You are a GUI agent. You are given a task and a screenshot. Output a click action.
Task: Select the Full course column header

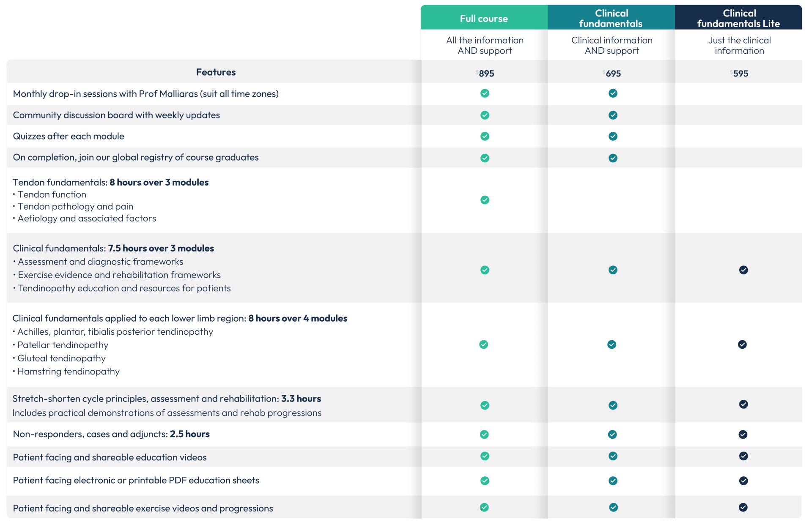(x=484, y=19)
